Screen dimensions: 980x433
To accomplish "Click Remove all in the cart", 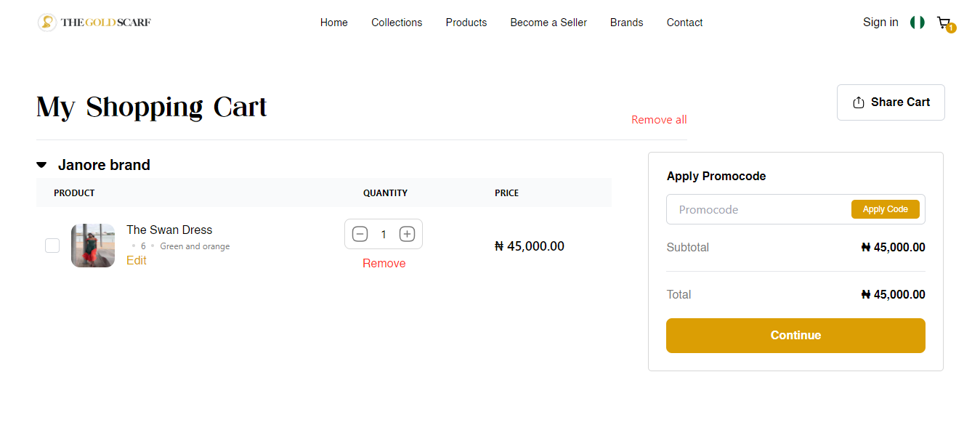I will (659, 120).
